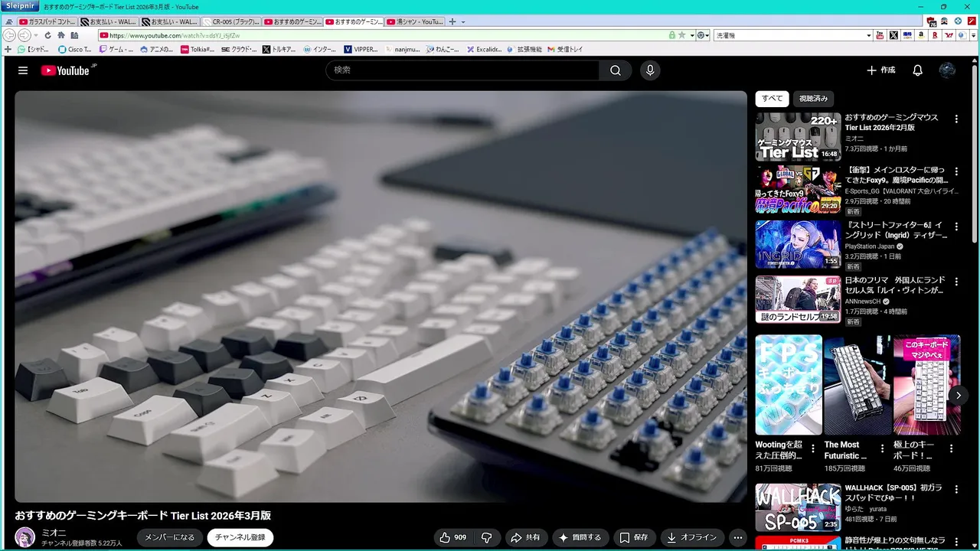Click the browser back arrow button
Image resolution: width=980 pixels, height=551 pixels.
9,35
